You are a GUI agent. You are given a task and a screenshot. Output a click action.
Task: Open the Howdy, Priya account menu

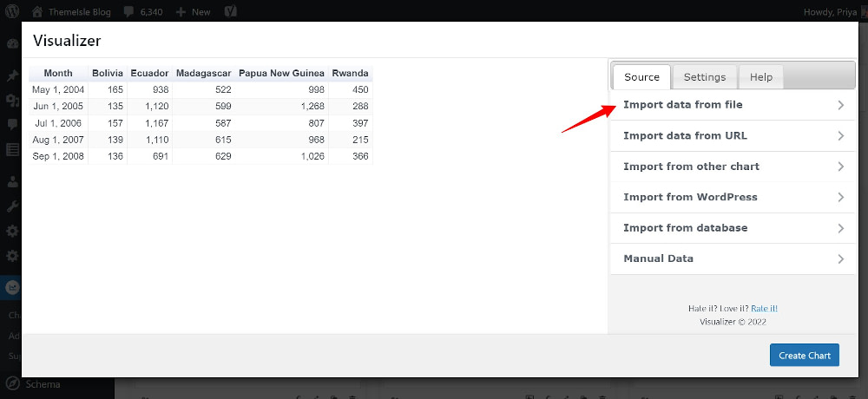[x=833, y=11]
